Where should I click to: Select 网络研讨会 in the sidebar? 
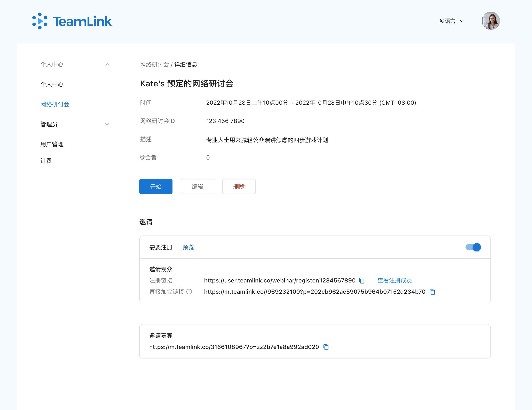(55, 104)
